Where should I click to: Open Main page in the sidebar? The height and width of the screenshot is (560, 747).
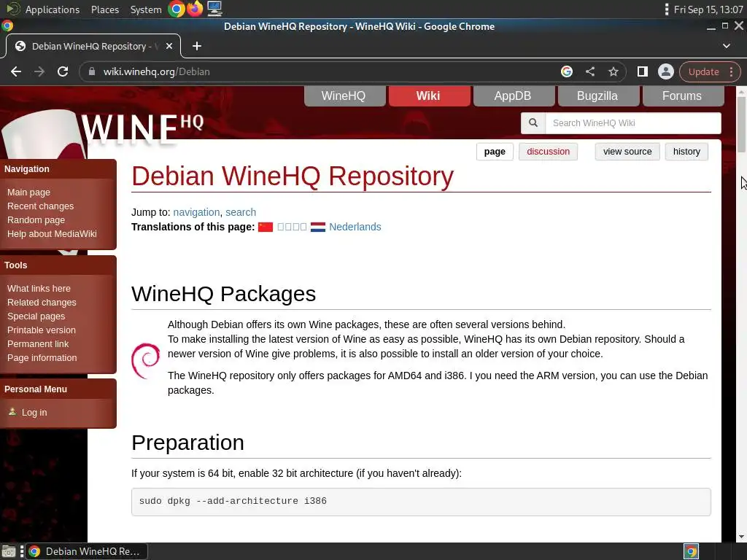(28, 192)
